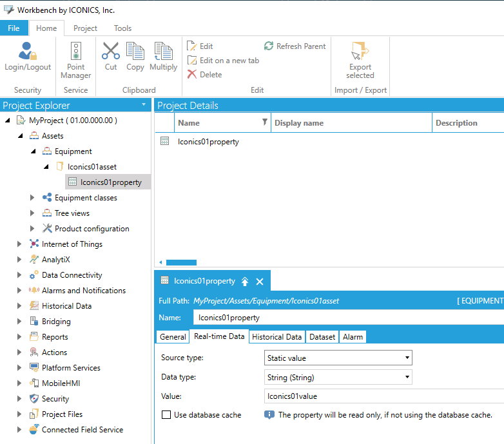
Task: Click the Multiply icon
Action: point(164,52)
